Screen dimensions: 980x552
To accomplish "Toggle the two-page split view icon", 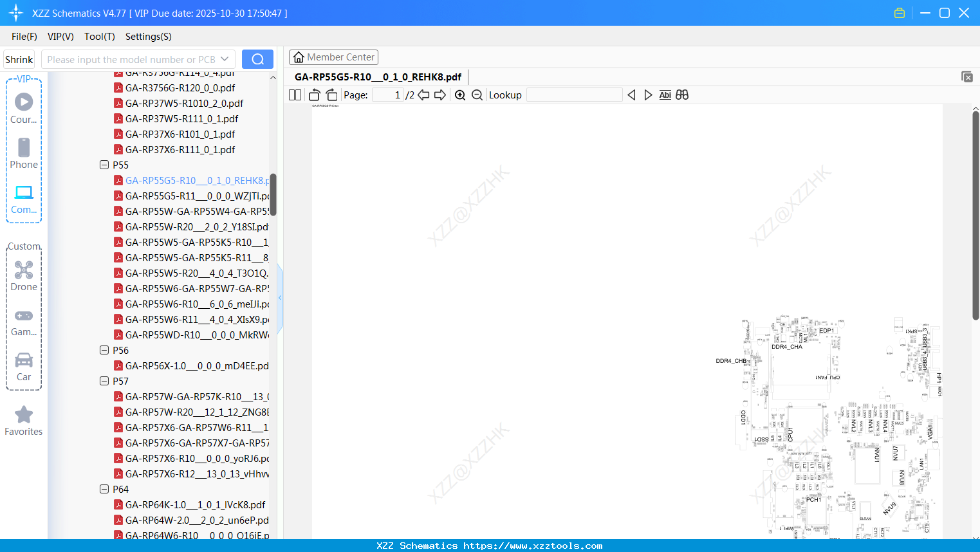I will 295,95.
